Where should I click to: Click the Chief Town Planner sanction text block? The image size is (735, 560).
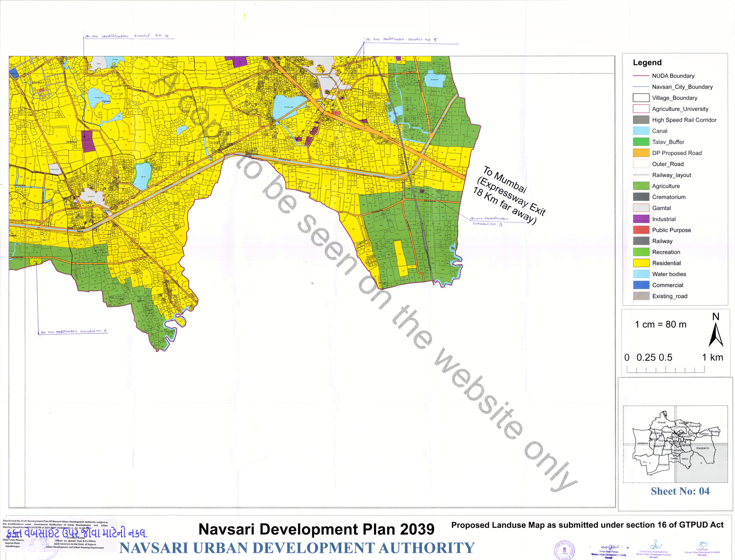click(55, 534)
